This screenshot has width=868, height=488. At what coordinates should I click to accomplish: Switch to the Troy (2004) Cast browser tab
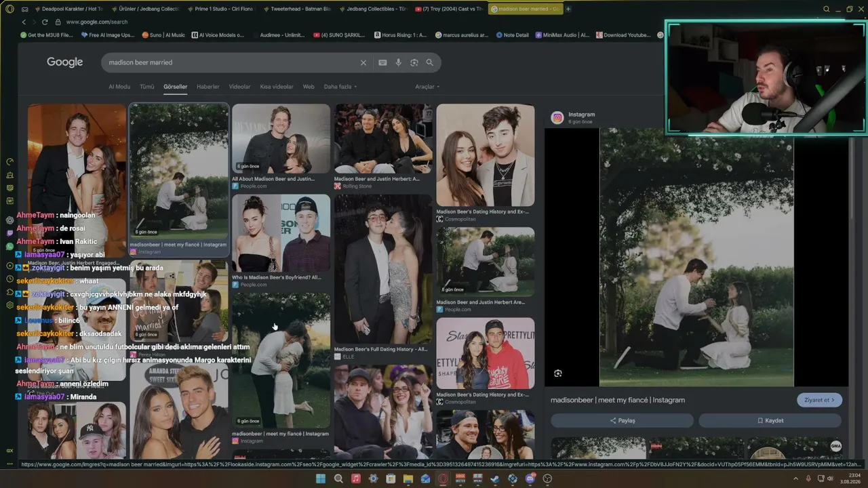449,9
